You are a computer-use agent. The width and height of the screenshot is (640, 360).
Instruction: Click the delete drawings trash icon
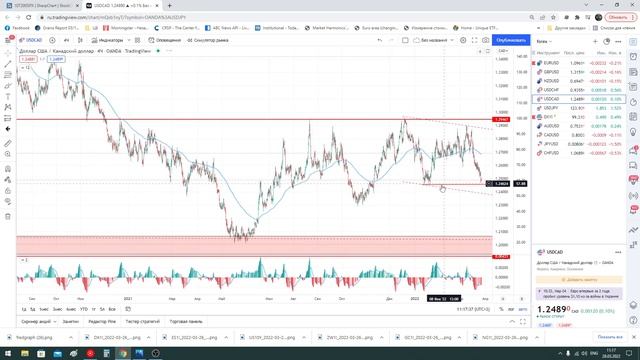pos(8,217)
